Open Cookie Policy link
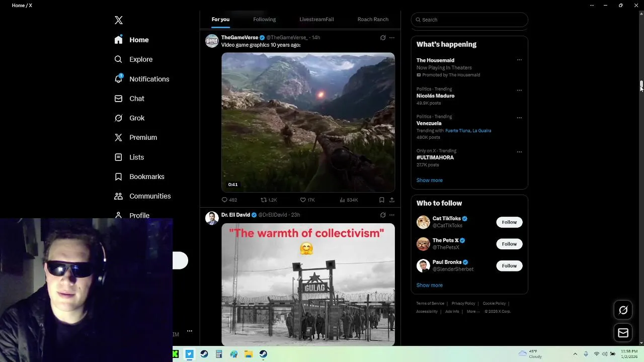 (x=494, y=304)
